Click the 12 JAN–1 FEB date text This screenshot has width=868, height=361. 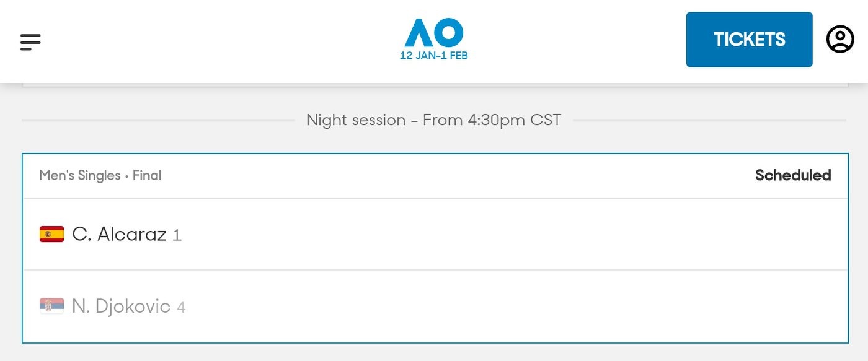(433, 56)
